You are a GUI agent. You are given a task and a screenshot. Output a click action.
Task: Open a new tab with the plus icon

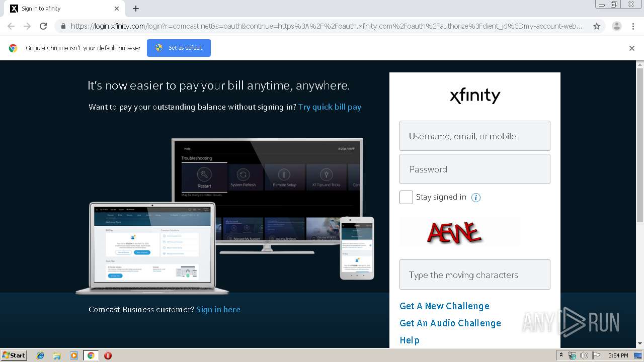click(136, 9)
